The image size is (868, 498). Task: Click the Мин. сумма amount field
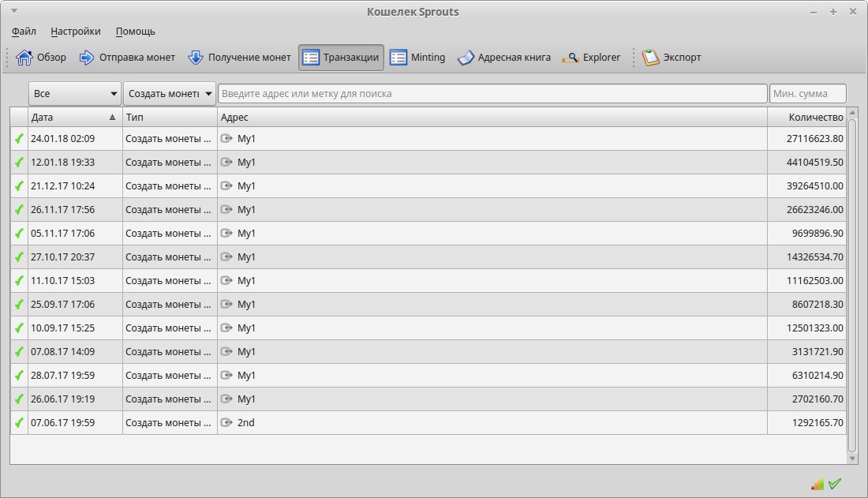[808, 94]
